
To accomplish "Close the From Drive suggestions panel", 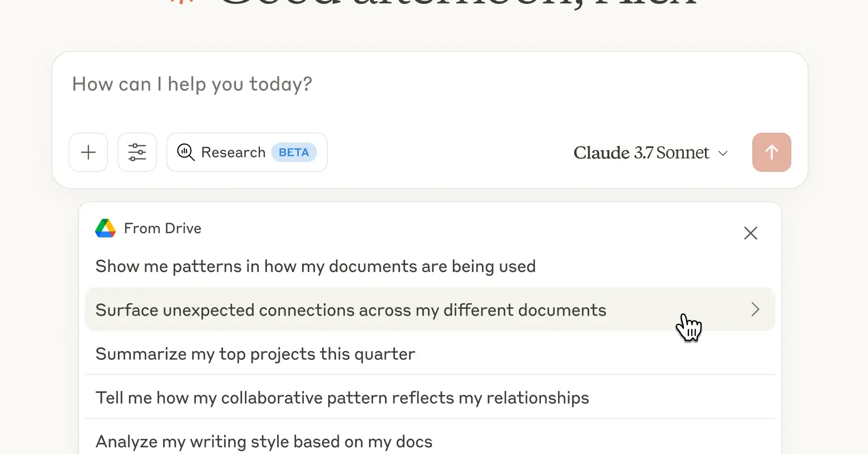I will click(x=751, y=233).
